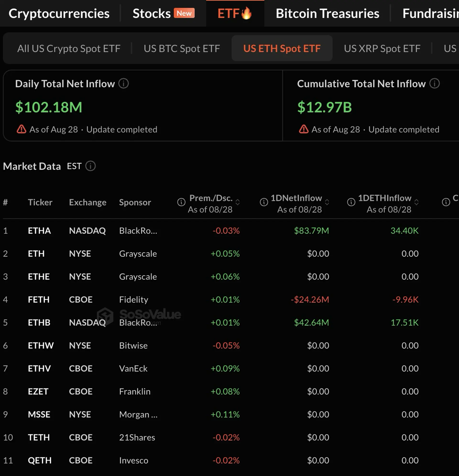Open the TETH 21Shares ticker
459x476 pixels.
(39, 437)
